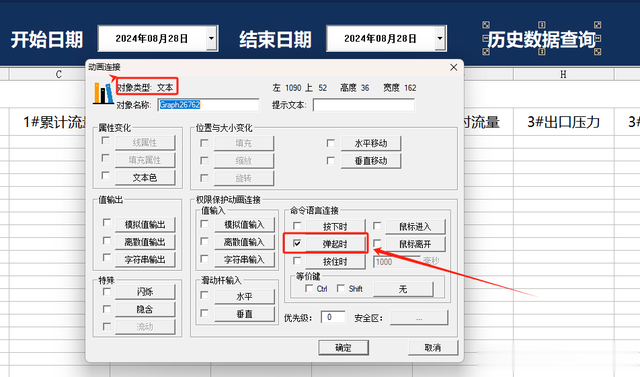Enable the 水平 slider input checkbox
640x377 pixels.
tap(204, 295)
